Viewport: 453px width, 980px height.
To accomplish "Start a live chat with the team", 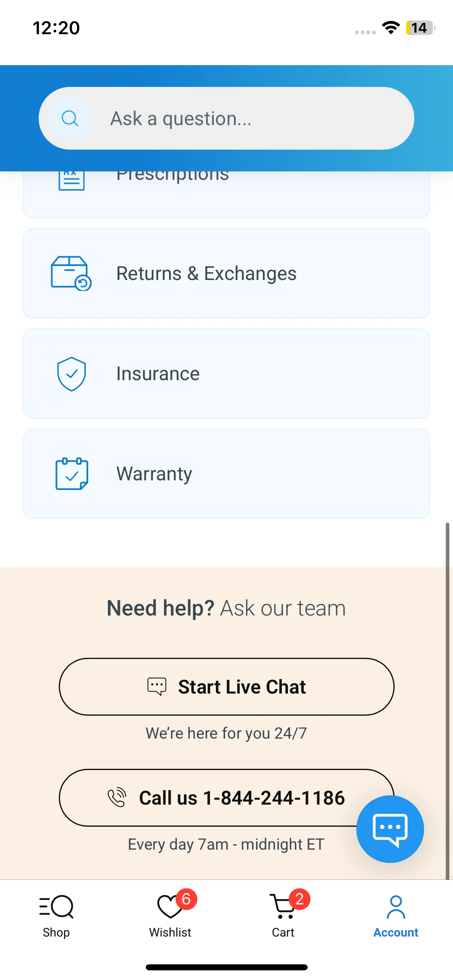I will tap(242, 687).
